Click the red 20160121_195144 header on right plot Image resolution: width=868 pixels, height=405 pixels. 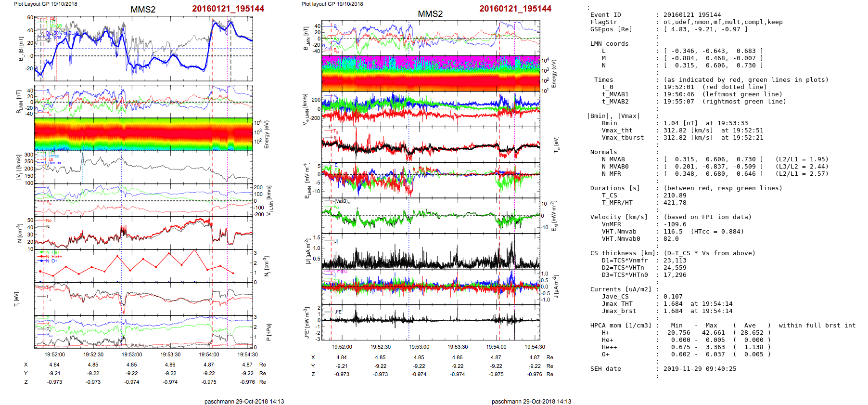tap(515, 9)
